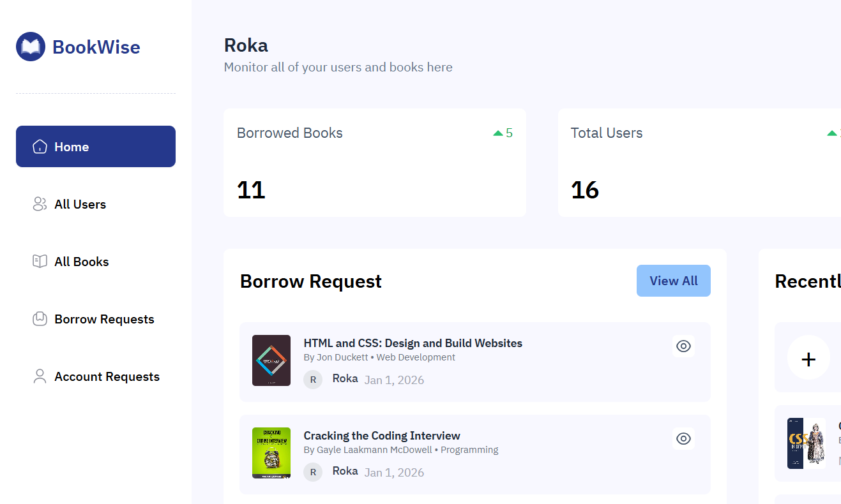Screen dimensions: 841x504
Task: Show details via eye icon on Cracking the Coding Interview
Action: click(683, 438)
